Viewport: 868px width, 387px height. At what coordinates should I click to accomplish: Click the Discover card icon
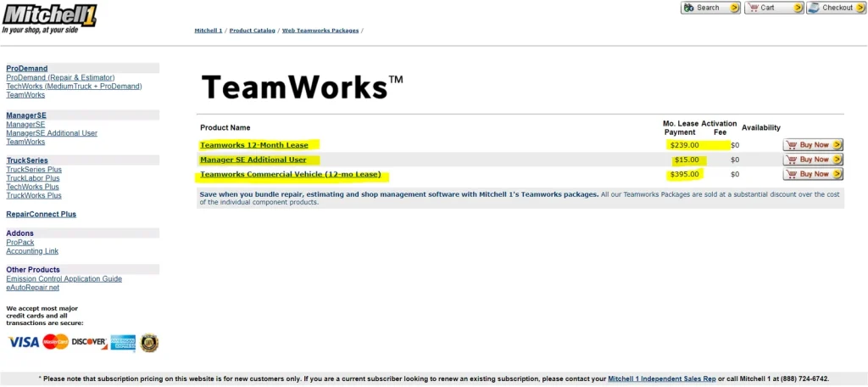point(89,342)
